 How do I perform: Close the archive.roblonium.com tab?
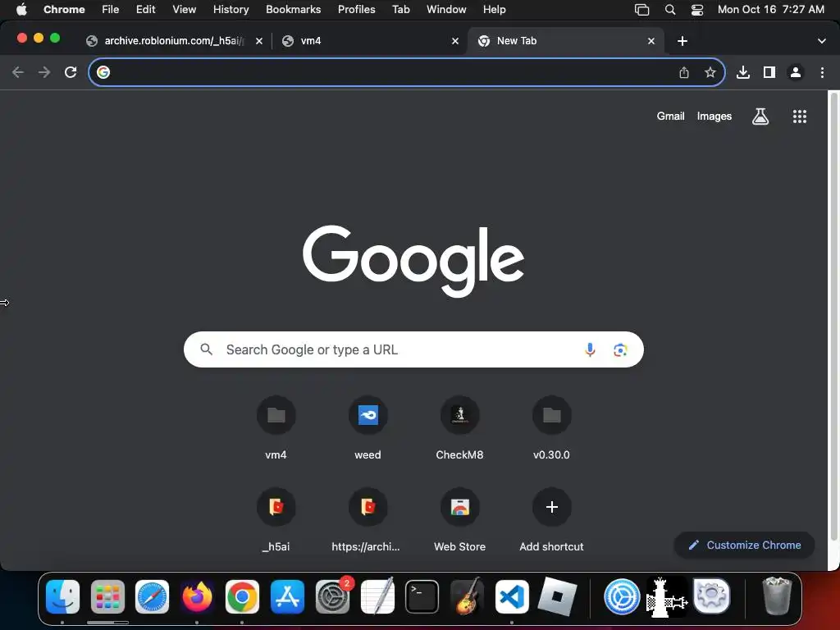(259, 41)
